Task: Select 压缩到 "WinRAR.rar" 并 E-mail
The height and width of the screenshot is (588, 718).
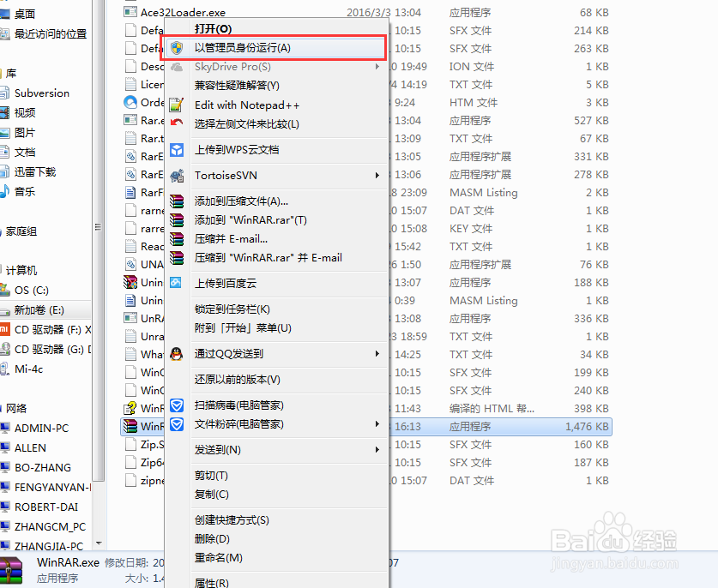Action: (x=268, y=258)
